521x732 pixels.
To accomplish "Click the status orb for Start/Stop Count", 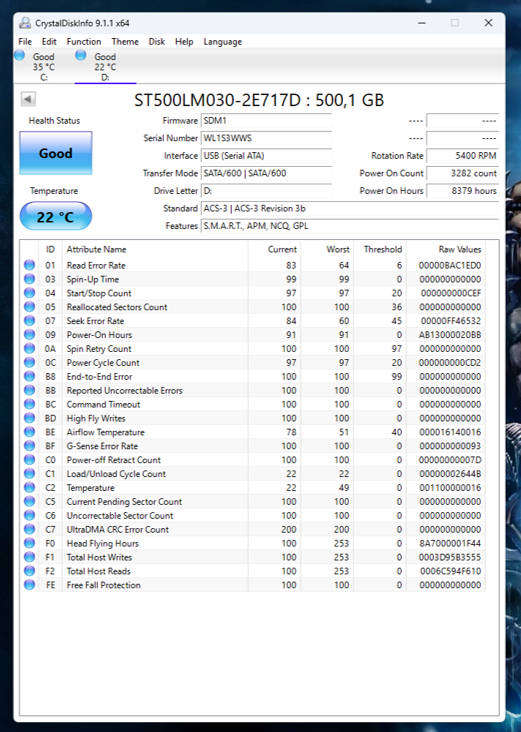I will coord(29,293).
